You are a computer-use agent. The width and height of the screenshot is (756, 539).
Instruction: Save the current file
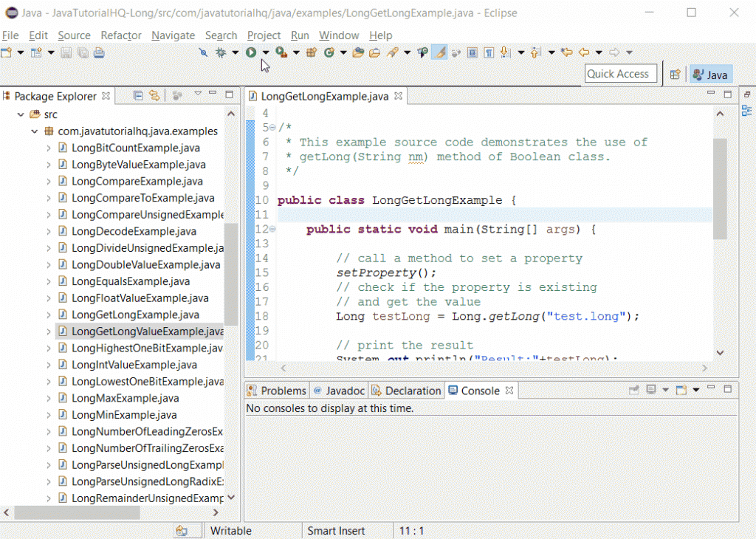[66, 52]
